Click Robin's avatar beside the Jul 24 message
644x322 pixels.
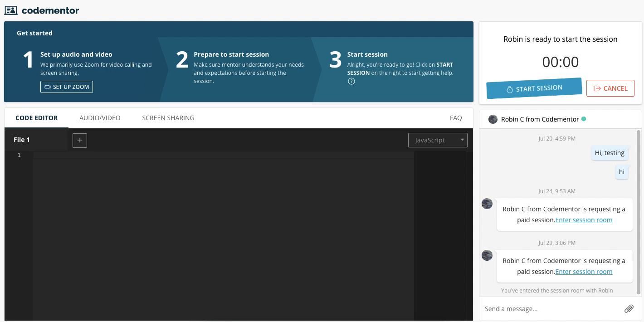(x=487, y=204)
